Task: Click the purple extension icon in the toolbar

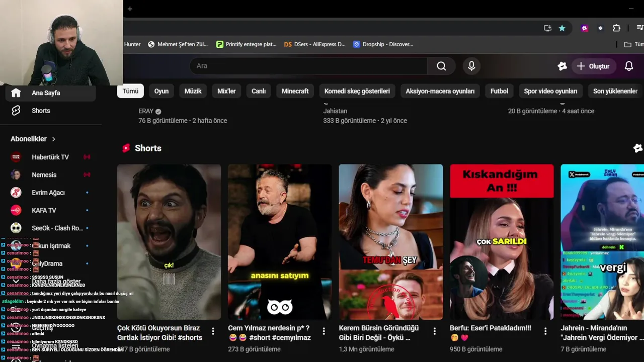Action: point(585,28)
